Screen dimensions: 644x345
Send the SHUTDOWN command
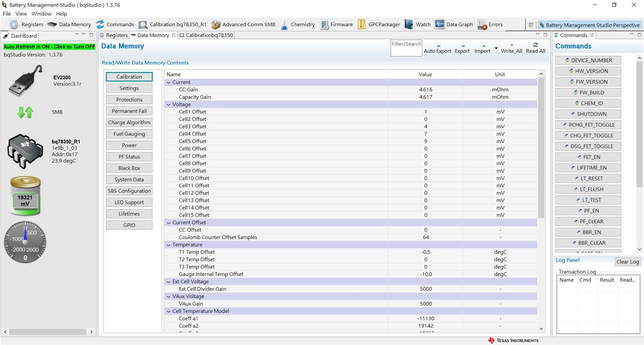pyautogui.click(x=588, y=114)
